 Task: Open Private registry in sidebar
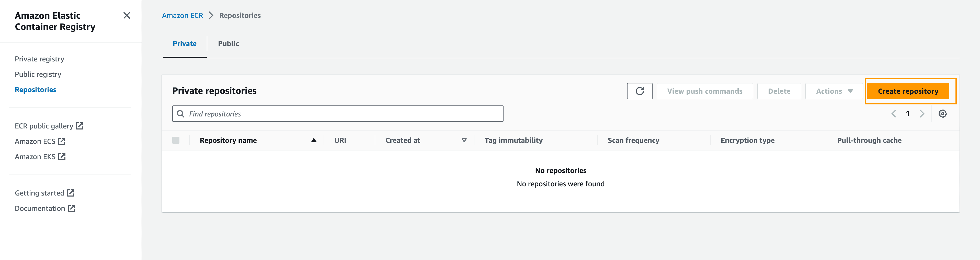tap(40, 59)
